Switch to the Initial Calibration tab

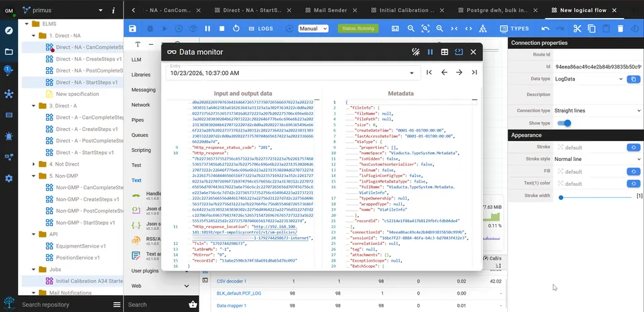tap(407, 10)
